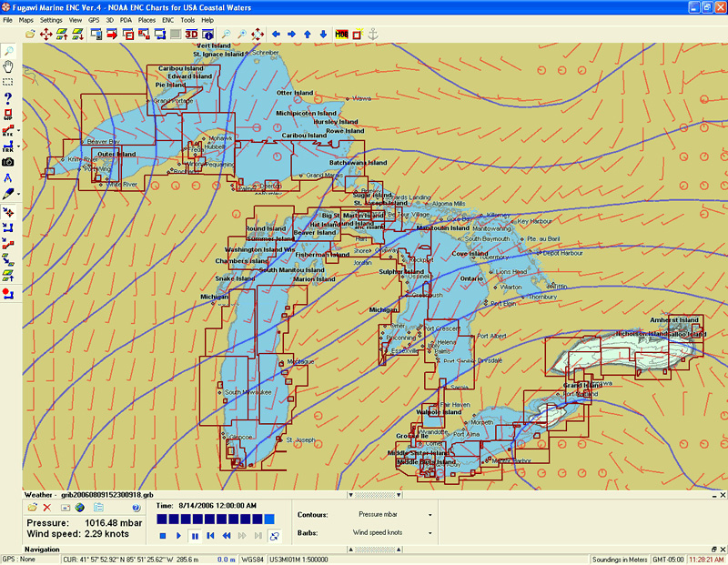This screenshot has height=565, width=728.
Task: Pause the weather animation
Action: 195,536
